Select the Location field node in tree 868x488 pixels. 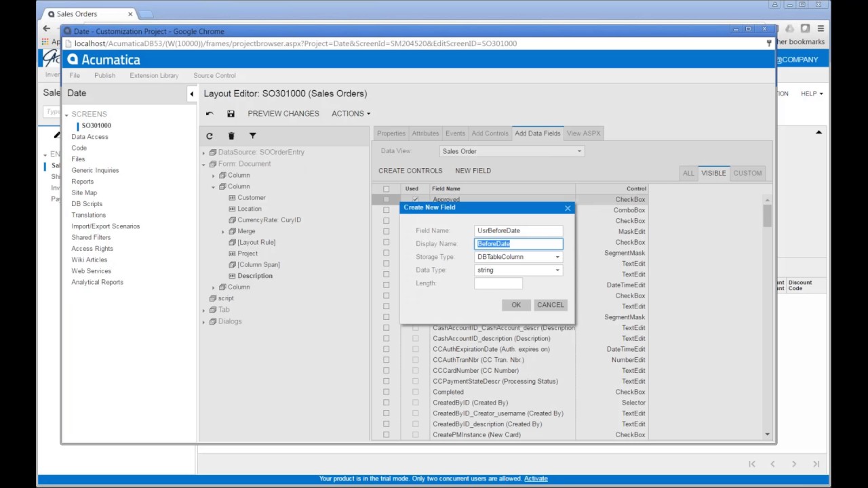pyautogui.click(x=250, y=209)
